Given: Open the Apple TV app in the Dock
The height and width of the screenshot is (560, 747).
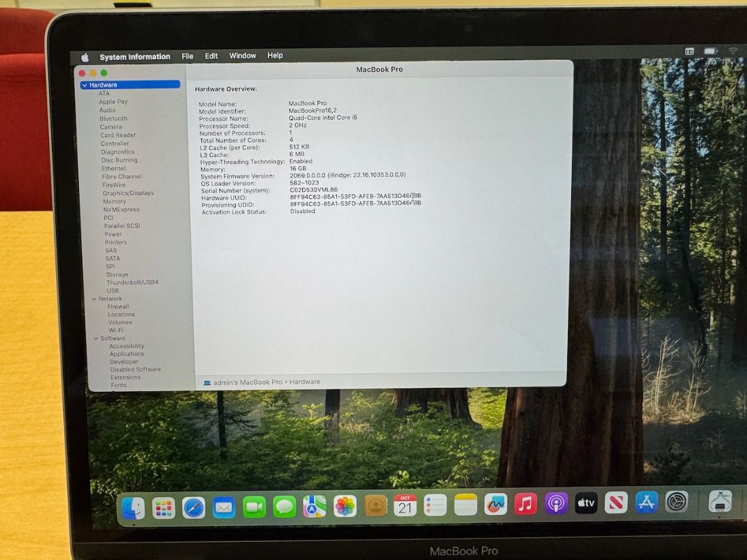Looking at the screenshot, I should [x=586, y=503].
